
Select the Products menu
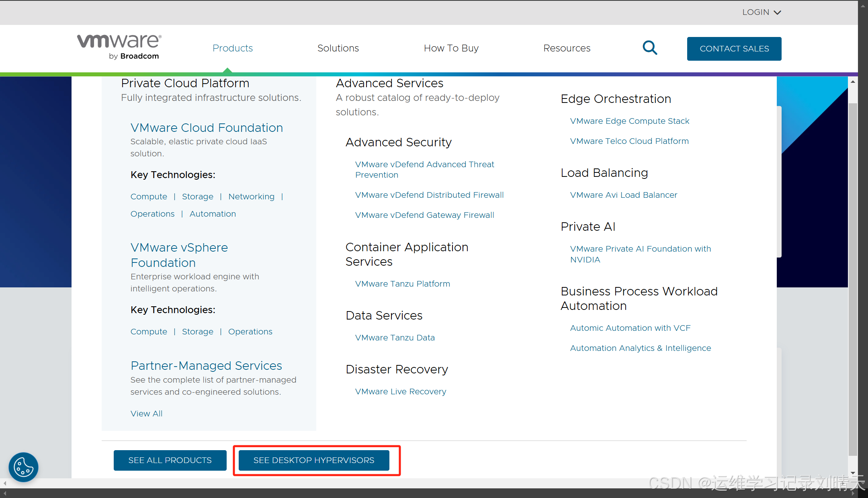(x=232, y=48)
